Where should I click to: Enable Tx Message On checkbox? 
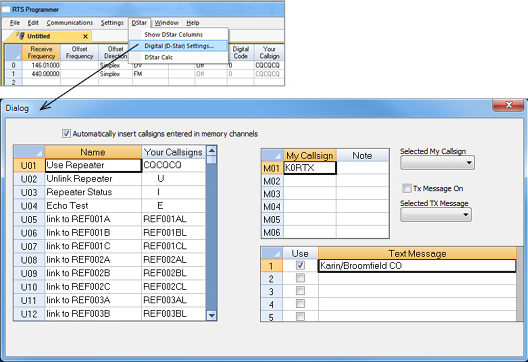(407, 188)
